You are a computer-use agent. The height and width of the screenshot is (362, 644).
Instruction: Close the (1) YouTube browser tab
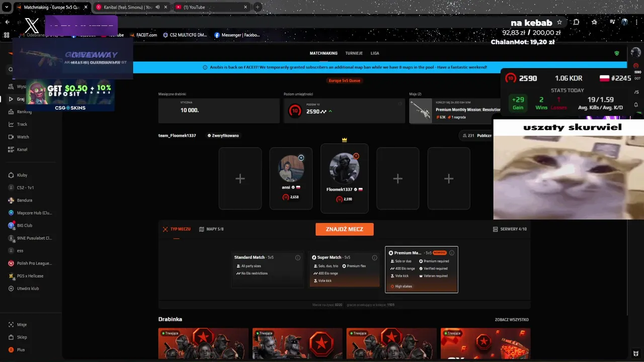[x=246, y=7]
